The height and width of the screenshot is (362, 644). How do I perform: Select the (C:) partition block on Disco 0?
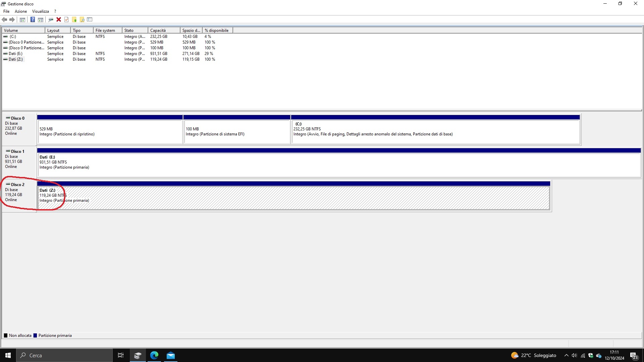pos(435,132)
